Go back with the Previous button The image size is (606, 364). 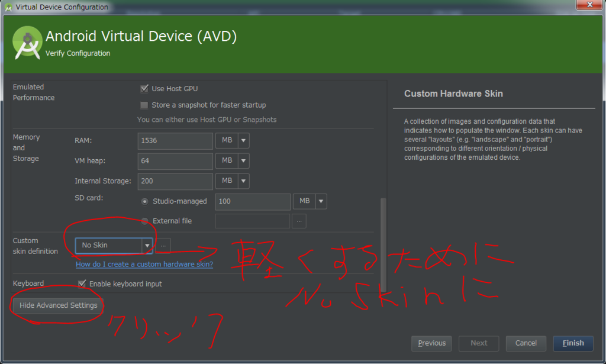click(431, 343)
